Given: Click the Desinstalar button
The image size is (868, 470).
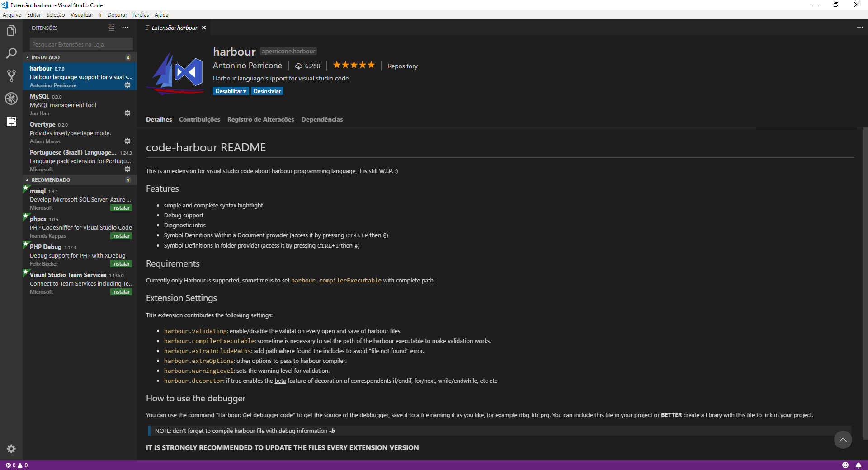Looking at the screenshot, I should [x=267, y=91].
